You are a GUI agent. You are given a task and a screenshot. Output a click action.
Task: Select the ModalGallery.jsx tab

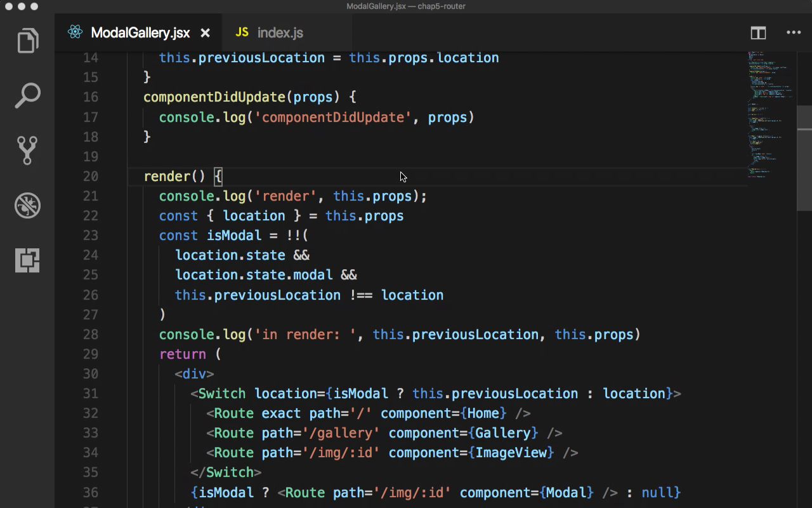point(140,33)
